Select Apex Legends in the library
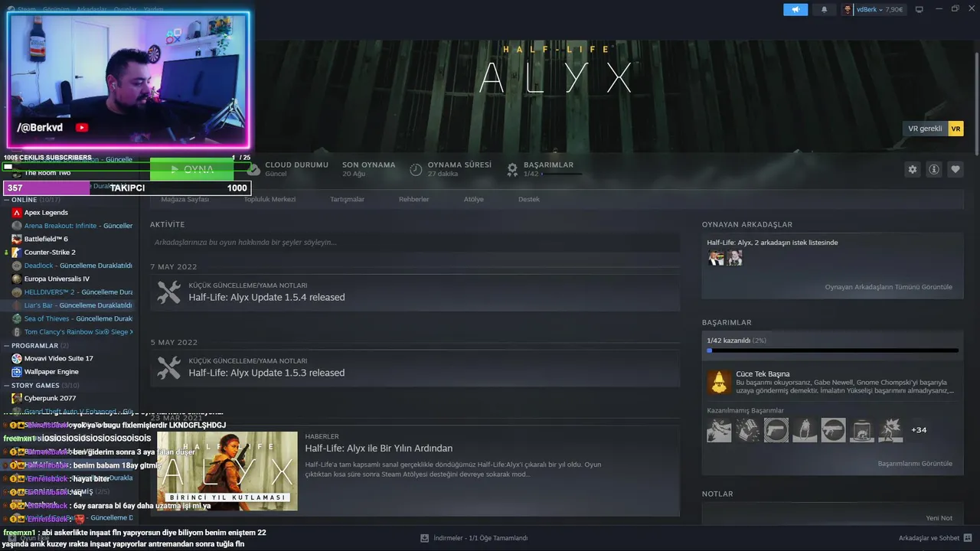Viewport: 980px width, 551px height. [x=46, y=213]
